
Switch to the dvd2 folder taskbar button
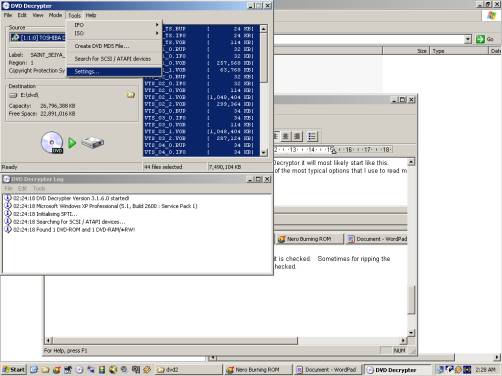coord(189,370)
